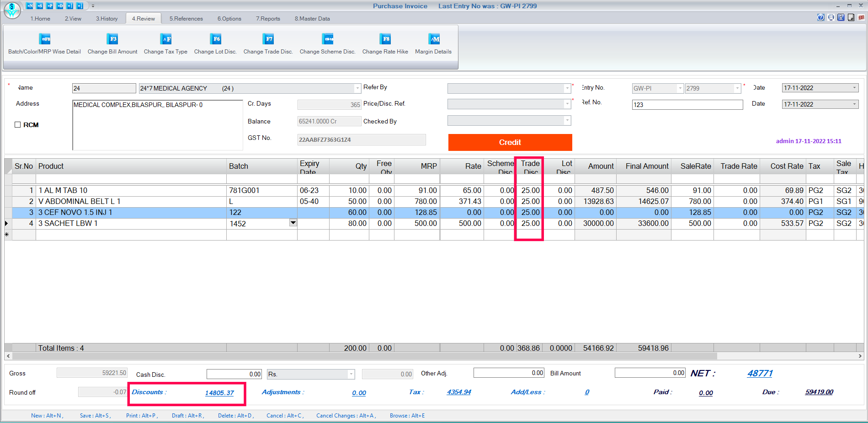Screen dimensions: 868x423
Task: Click the Due amount 59419.00 link
Action: pyautogui.click(x=819, y=392)
